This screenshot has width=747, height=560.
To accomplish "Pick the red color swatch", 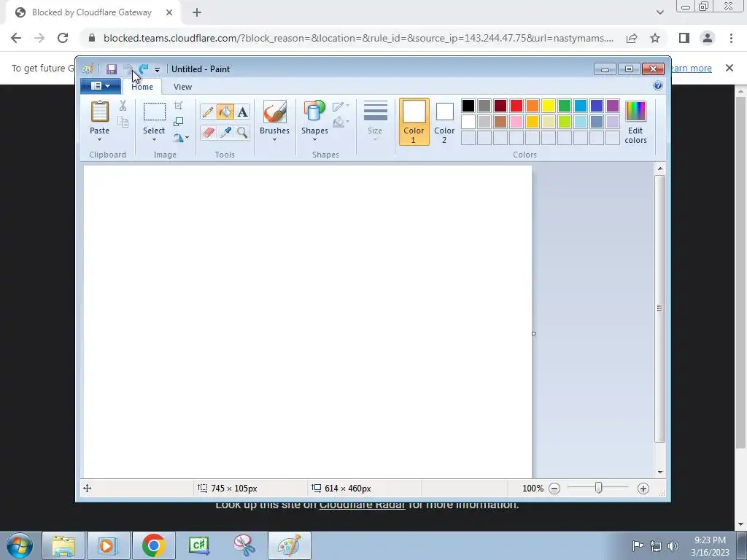I will click(x=516, y=106).
